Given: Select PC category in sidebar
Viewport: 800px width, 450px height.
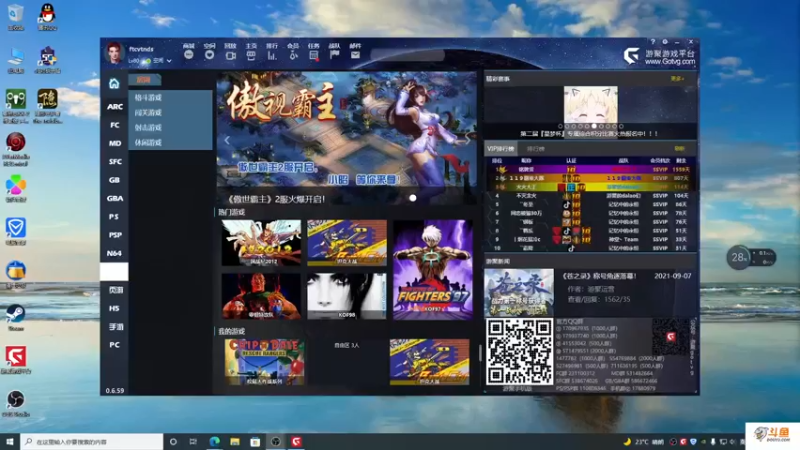Looking at the screenshot, I should [114, 345].
